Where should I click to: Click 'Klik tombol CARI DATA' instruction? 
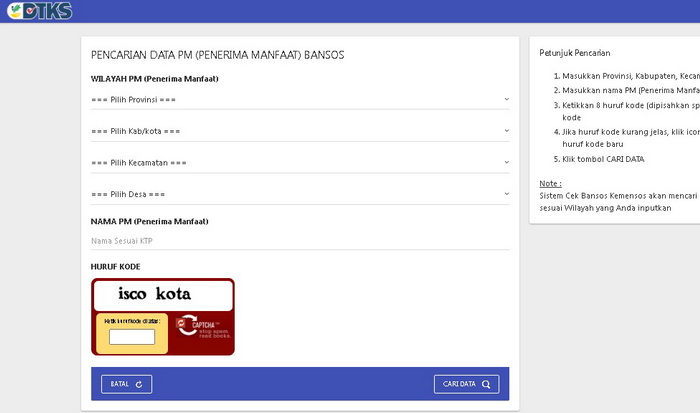click(603, 159)
